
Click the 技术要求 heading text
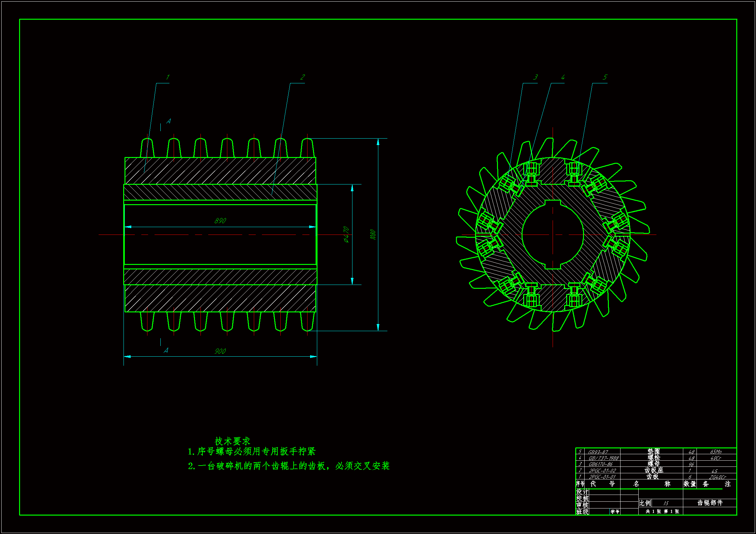tap(232, 441)
